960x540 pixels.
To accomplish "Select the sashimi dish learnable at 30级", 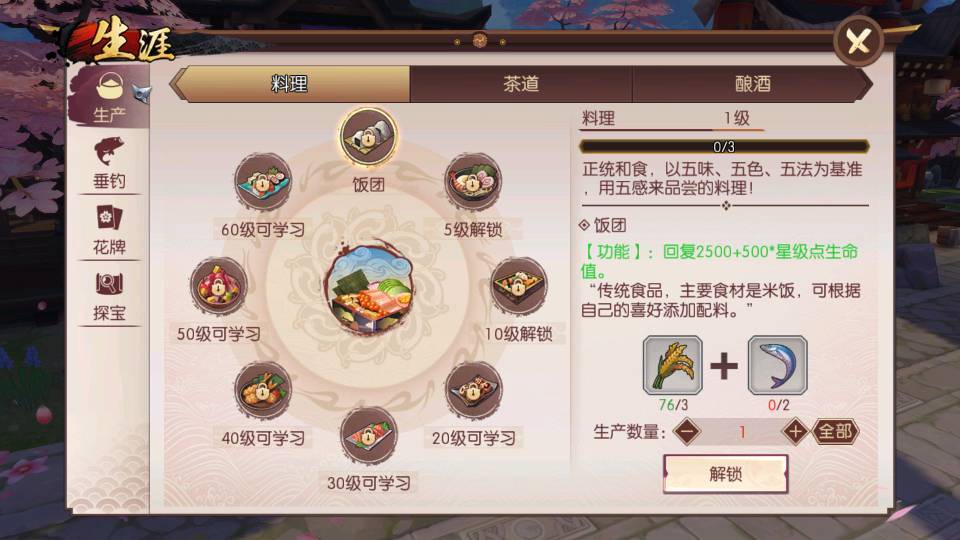I will [368, 436].
